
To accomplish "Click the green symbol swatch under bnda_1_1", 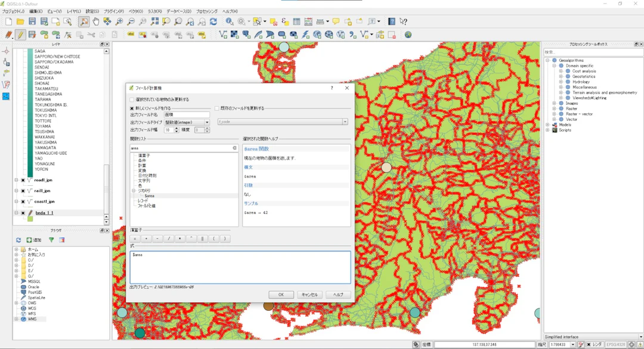I will point(30,219).
